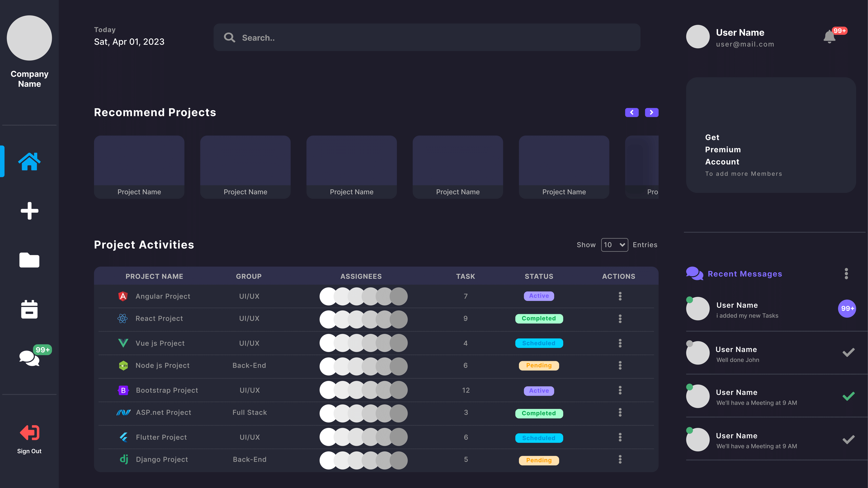This screenshot has height=488, width=868.
Task: Click the Completed status badge for React Project
Action: (x=539, y=319)
